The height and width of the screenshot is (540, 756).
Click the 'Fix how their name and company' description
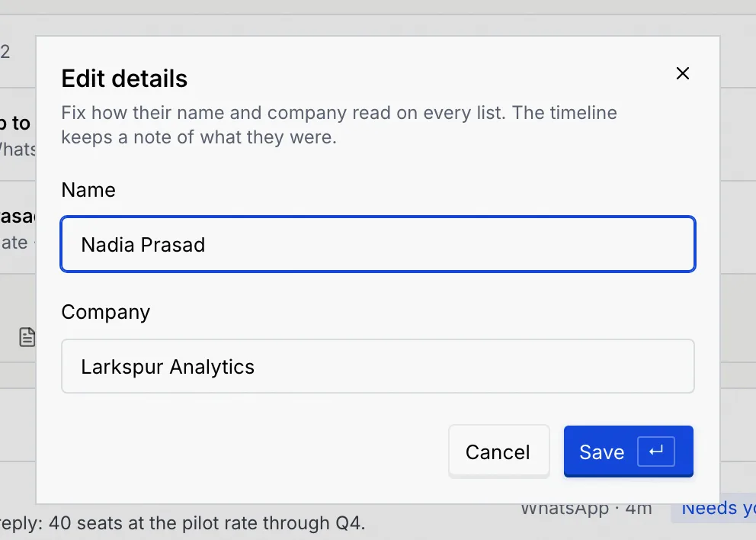point(339,125)
